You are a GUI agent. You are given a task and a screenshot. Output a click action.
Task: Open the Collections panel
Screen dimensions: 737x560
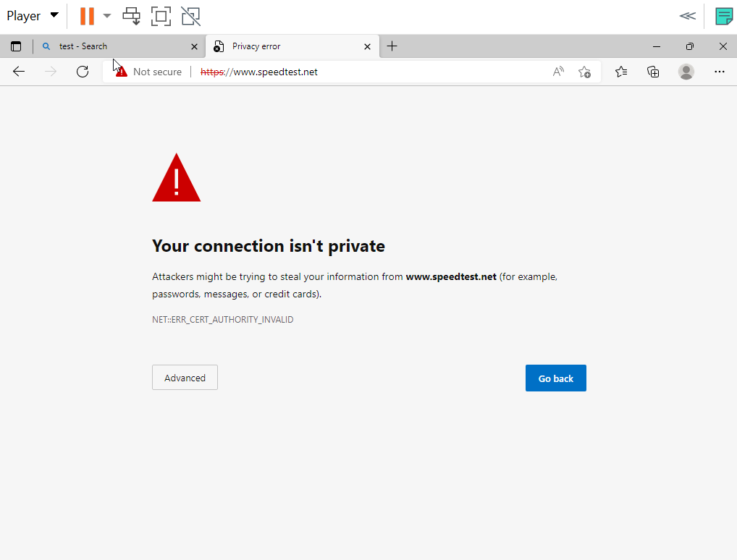click(x=653, y=72)
